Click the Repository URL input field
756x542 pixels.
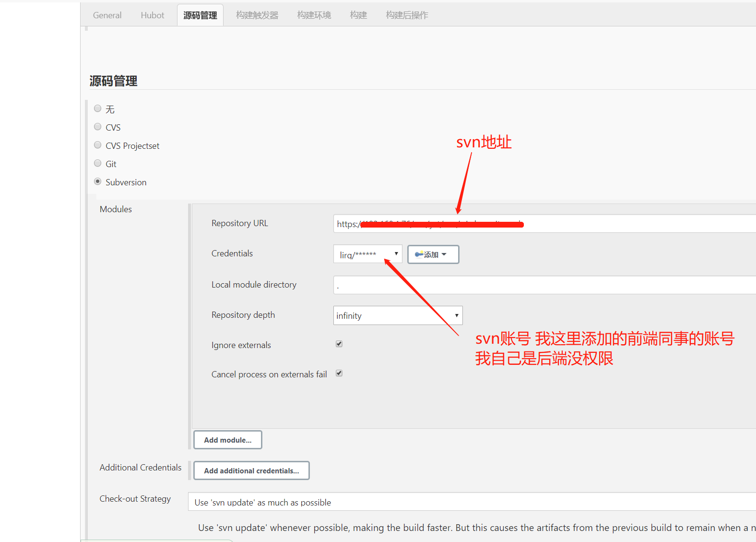pyautogui.click(x=544, y=224)
